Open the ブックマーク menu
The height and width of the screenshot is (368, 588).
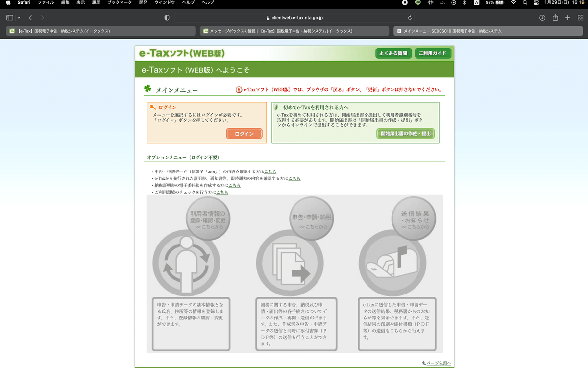tap(120, 3)
